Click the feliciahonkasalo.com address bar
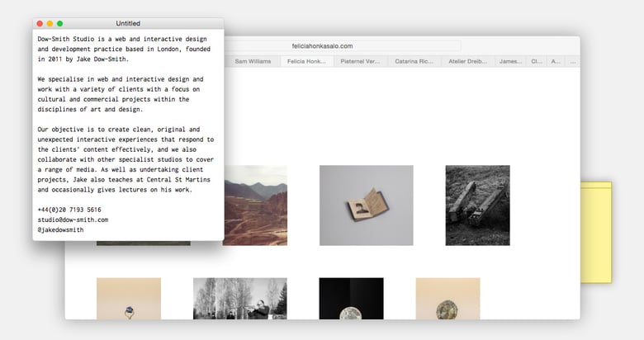The width and height of the screenshot is (644, 340). coord(322,46)
